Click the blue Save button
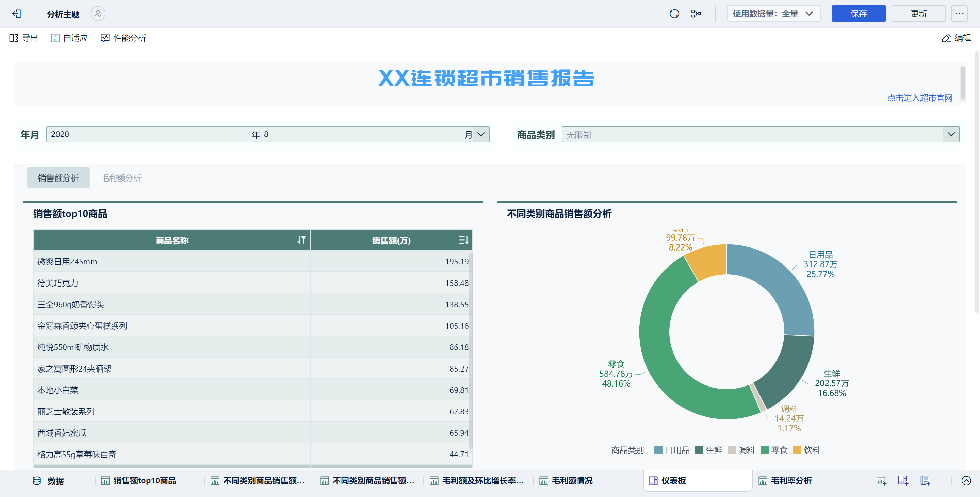This screenshot has width=980, height=497. pos(858,14)
